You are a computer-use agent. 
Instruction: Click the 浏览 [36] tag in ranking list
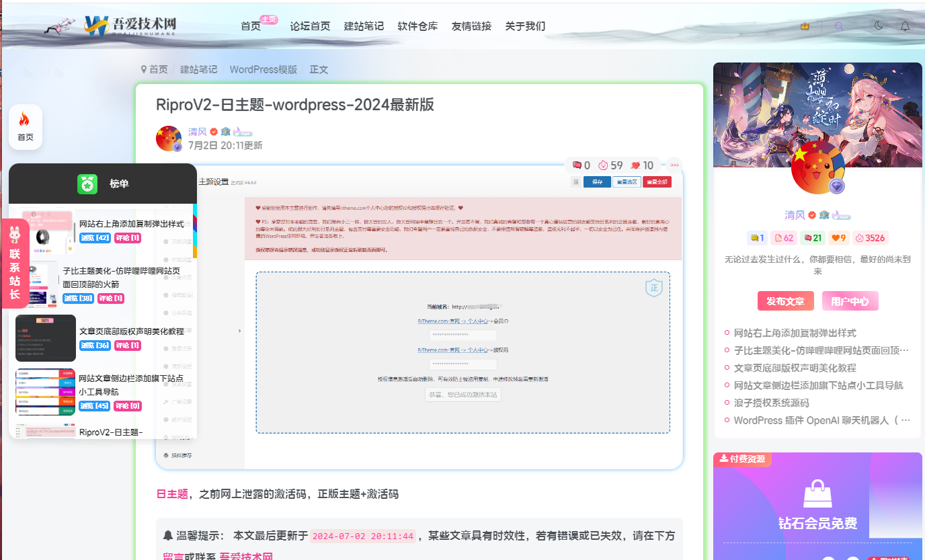click(x=95, y=346)
